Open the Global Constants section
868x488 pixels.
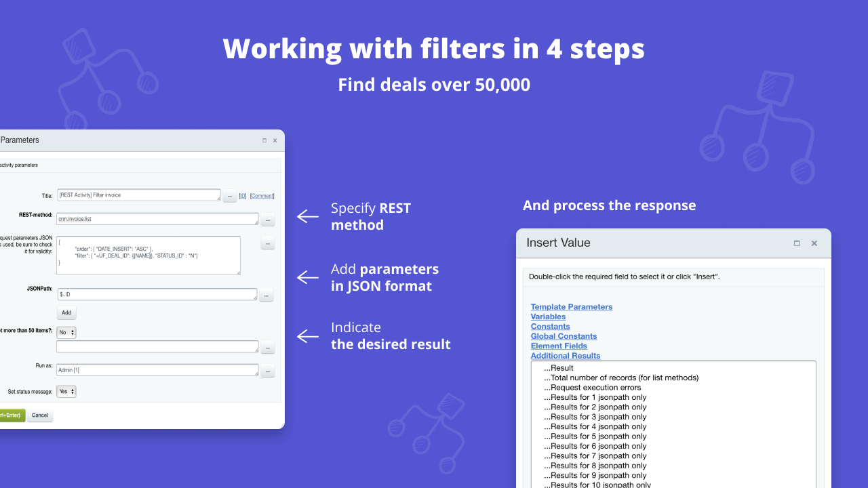coord(564,336)
